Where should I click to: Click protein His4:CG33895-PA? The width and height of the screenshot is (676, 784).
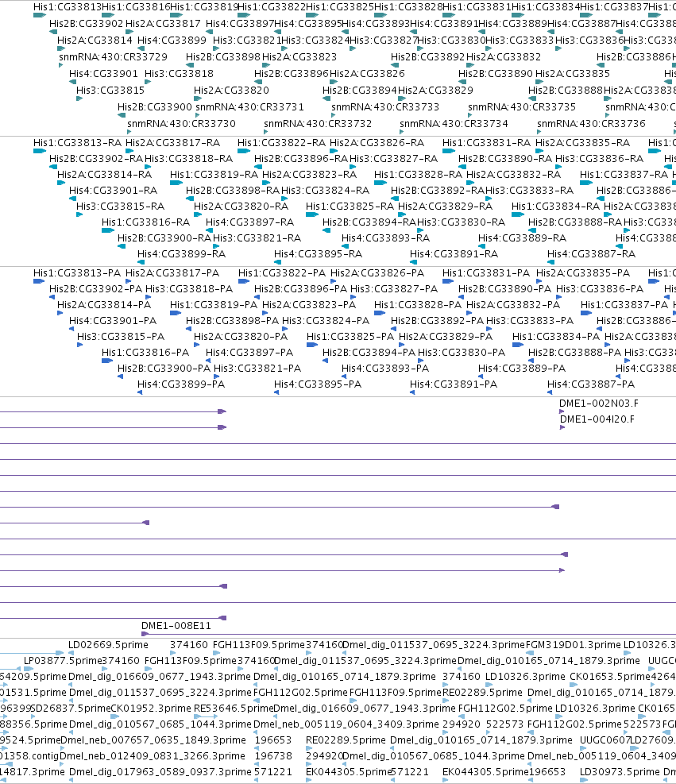318,384
